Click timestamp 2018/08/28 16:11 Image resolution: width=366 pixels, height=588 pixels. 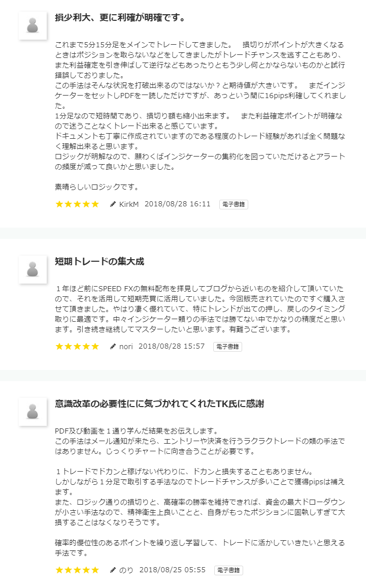click(177, 204)
